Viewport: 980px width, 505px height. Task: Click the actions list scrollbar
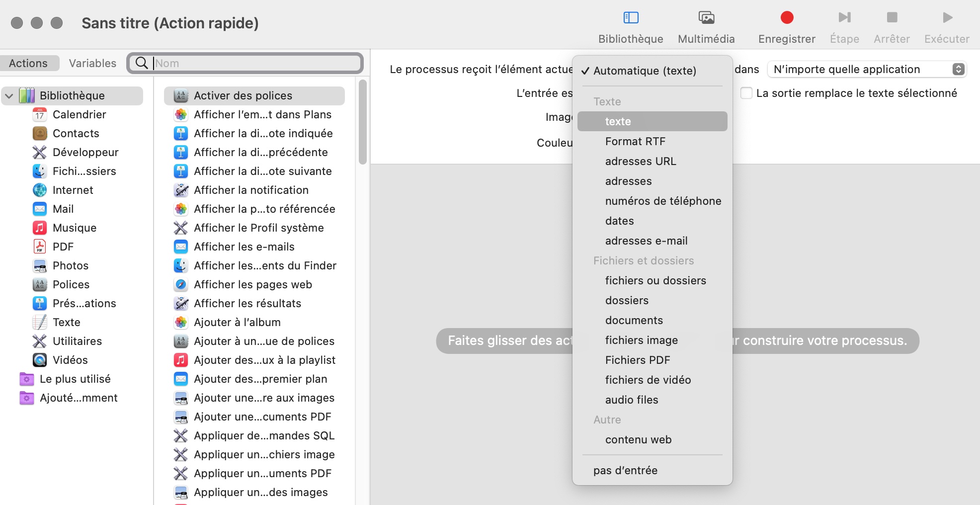tap(363, 122)
